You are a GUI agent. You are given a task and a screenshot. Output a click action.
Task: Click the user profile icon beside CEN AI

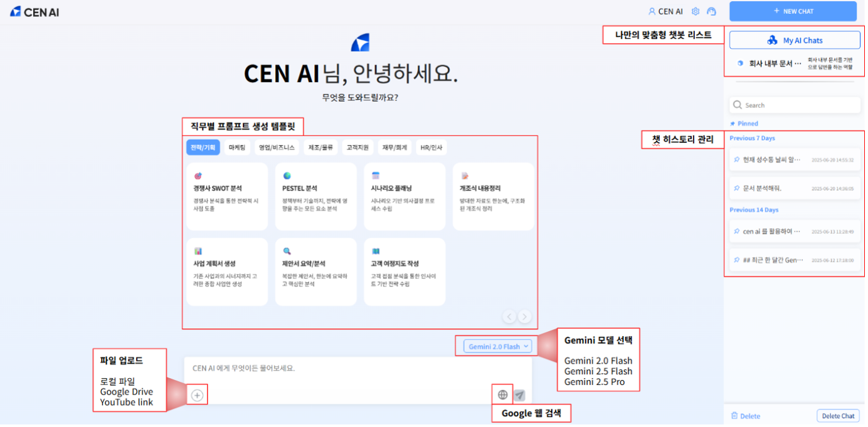[652, 11]
